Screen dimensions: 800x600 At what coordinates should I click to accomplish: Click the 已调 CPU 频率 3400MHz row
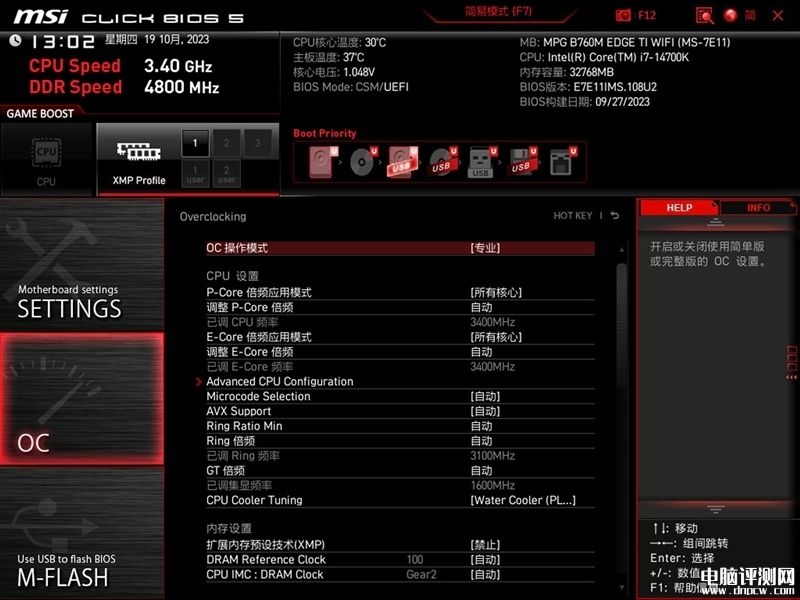point(400,322)
